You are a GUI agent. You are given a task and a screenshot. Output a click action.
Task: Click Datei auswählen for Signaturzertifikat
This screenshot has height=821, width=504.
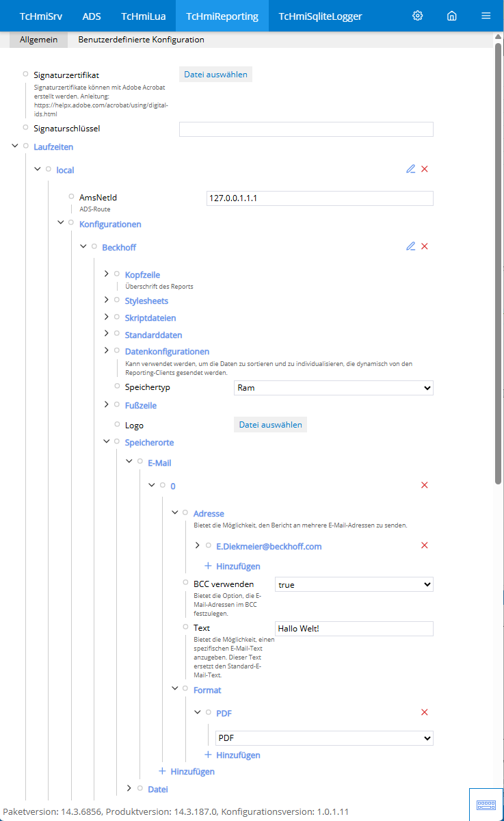pos(215,75)
